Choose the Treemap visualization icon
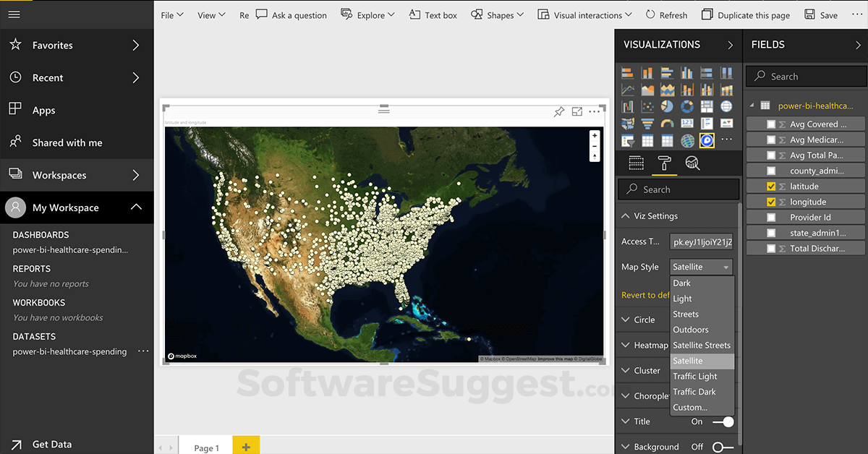The height and width of the screenshot is (454, 868). [x=707, y=107]
